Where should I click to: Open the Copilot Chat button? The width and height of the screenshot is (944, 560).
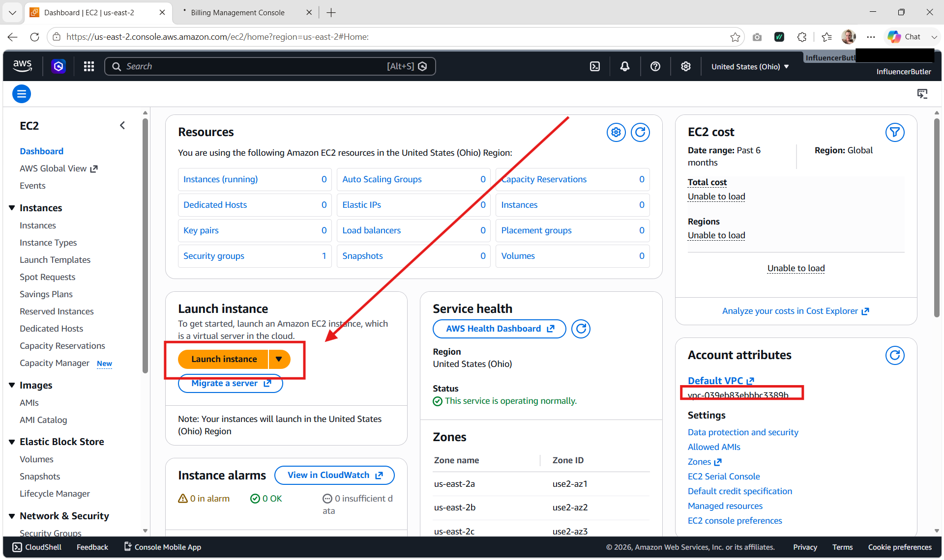coord(905,37)
